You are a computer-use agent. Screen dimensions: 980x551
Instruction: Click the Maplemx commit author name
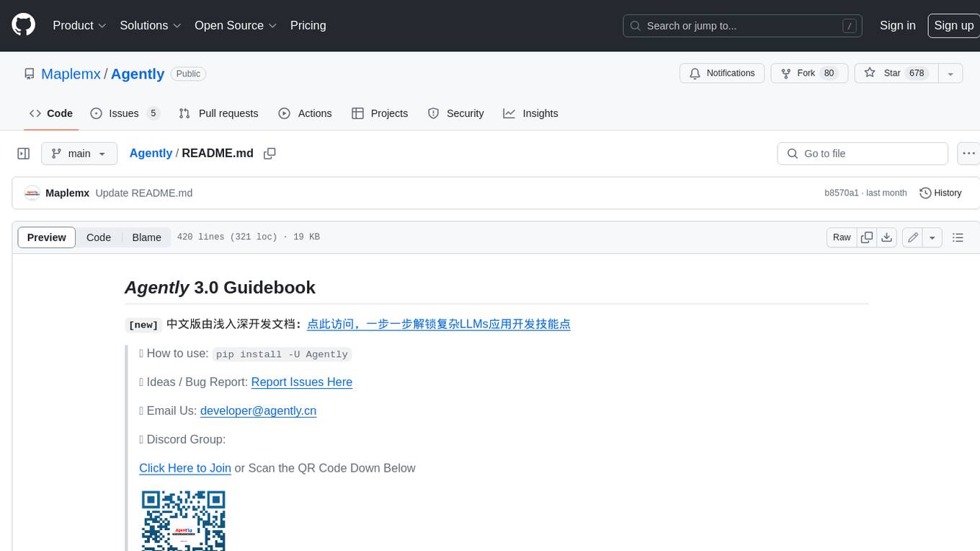pos(67,193)
